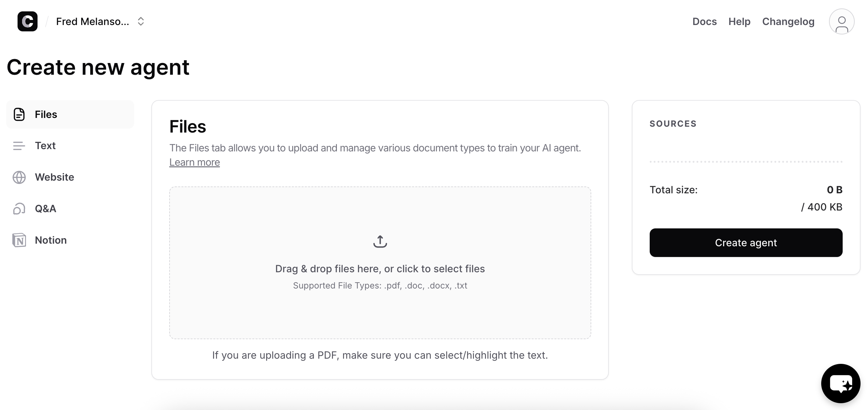The height and width of the screenshot is (410, 868).
Task: Click the drag & drop file area
Action: pyautogui.click(x=380, y=263)
